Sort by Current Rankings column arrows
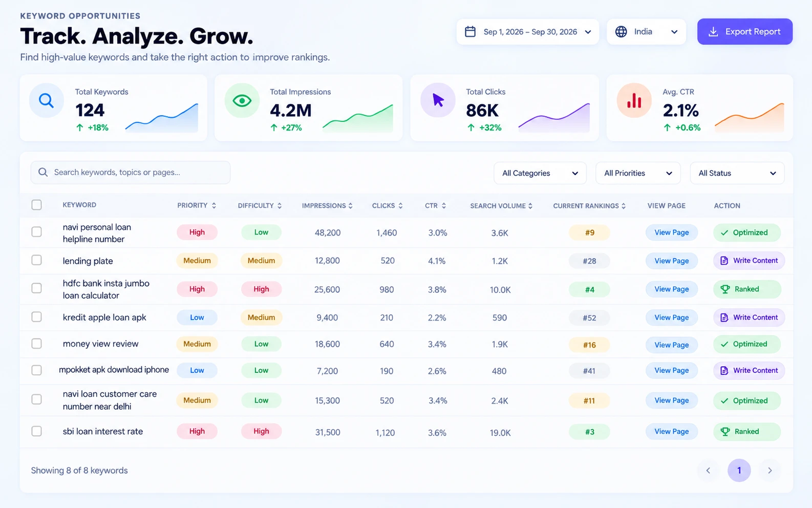 (624, 206)
